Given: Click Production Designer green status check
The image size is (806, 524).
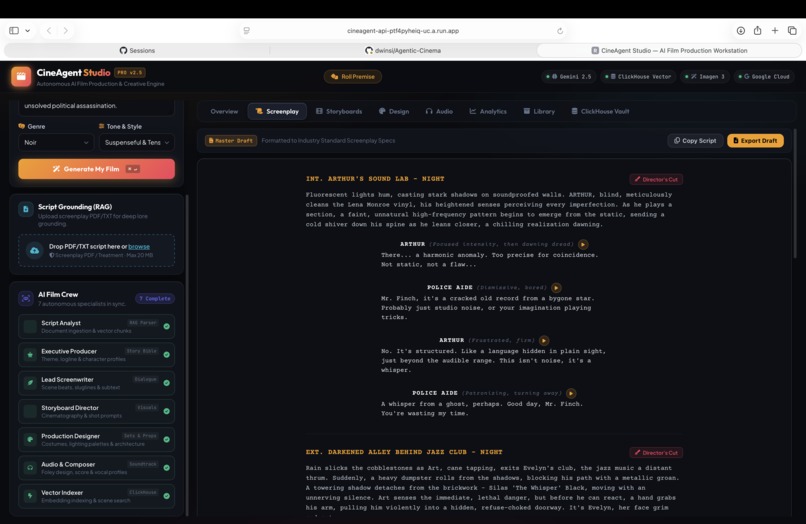Looking at the screenshot, I should click(x=167, y=440).
